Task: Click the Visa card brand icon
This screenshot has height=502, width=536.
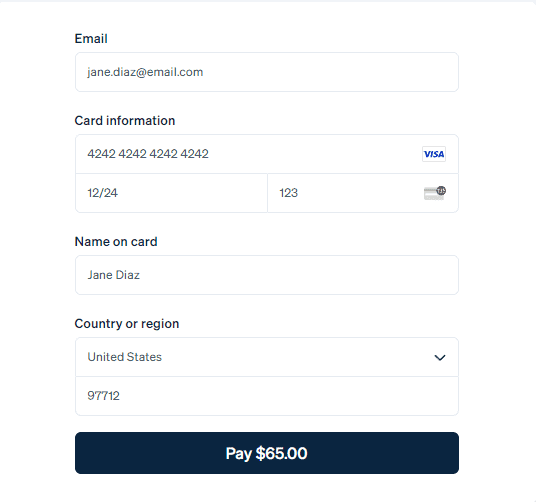Action: click(x=434, y=154)
